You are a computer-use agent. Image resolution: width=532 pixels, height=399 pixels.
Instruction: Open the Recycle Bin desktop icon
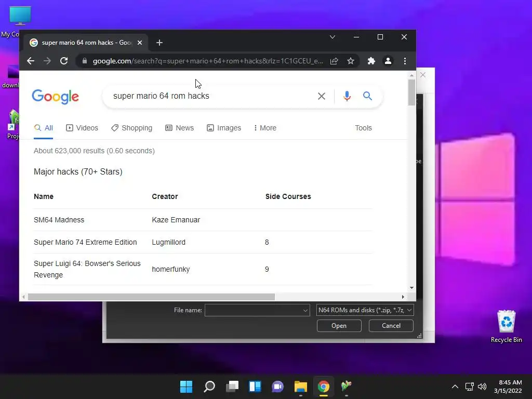tap(506, 326)
